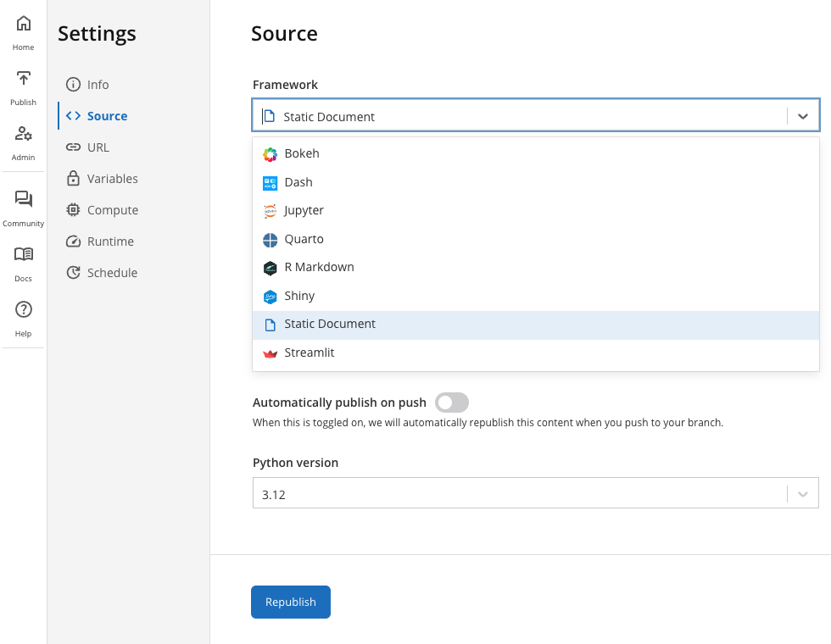Screen dimensions: 831x644
Task: Pick Quarto from the framework options
Action: 304,239
